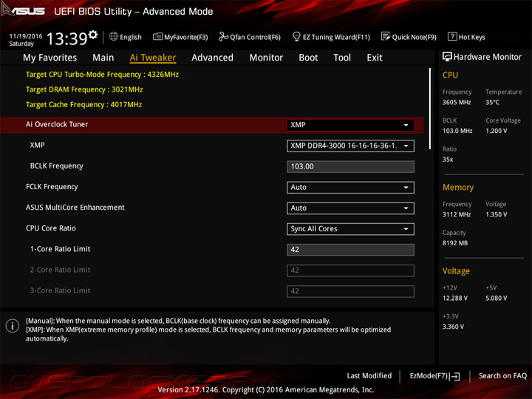Open the FCLK Frequency dropdown
The height and width of the screenshot is (399, 532).
click(x=350, y=187)
